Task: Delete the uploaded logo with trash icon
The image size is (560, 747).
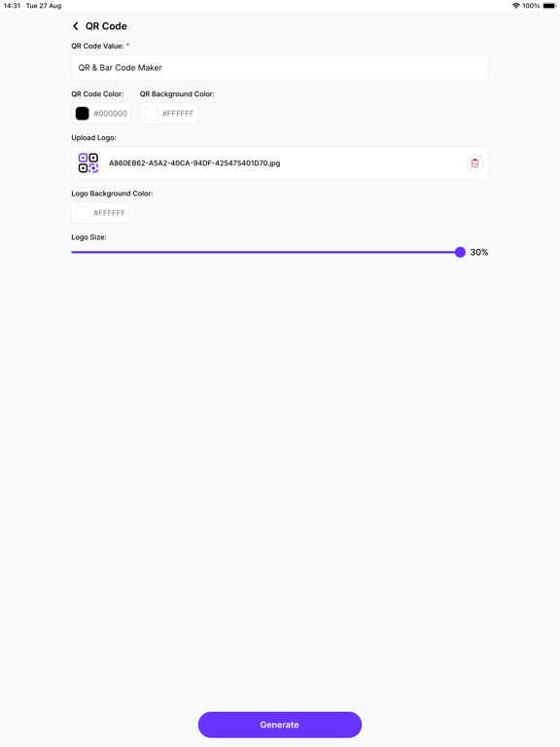Action: [474, 163]
